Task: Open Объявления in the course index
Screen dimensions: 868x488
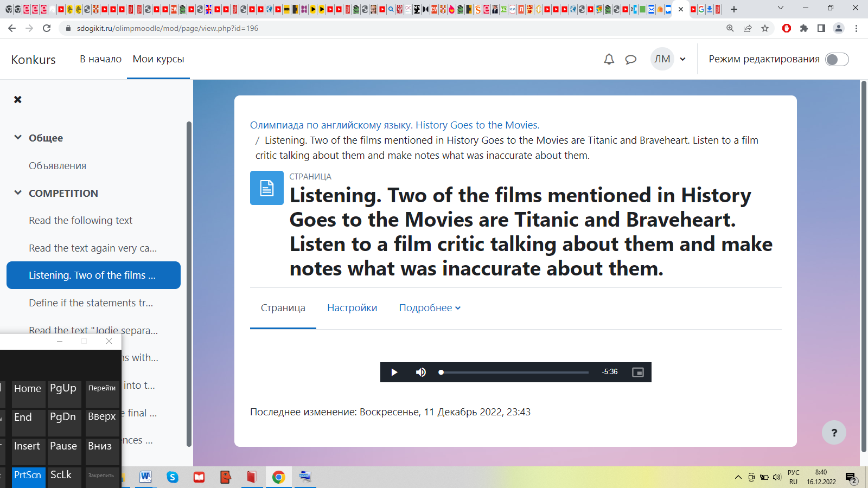Action: 58,166
